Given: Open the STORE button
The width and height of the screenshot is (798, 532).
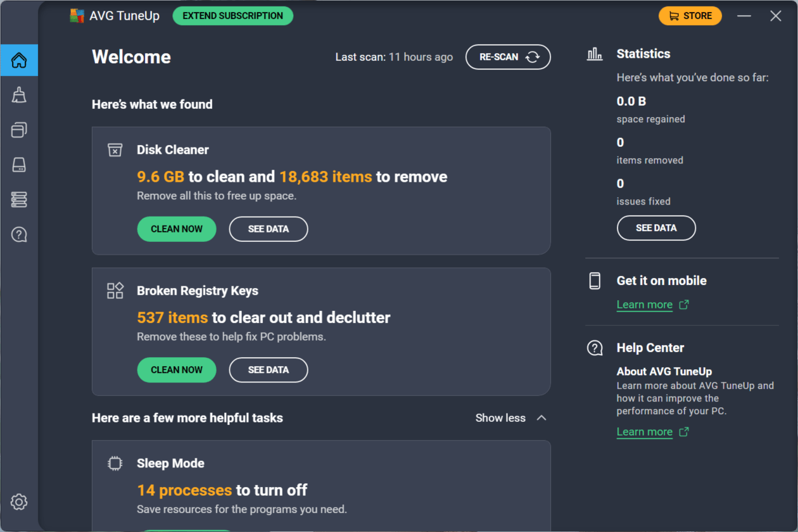Looking at the screenshot, I should (x=690, y=16).
